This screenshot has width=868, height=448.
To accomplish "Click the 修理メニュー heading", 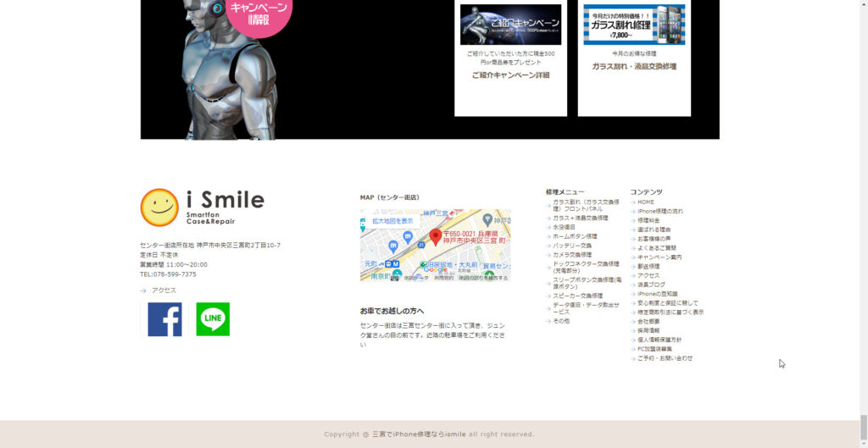I will click(565, 192).
